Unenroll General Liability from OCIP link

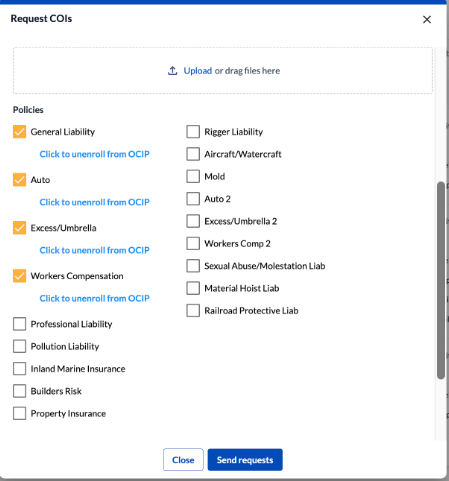94,154
